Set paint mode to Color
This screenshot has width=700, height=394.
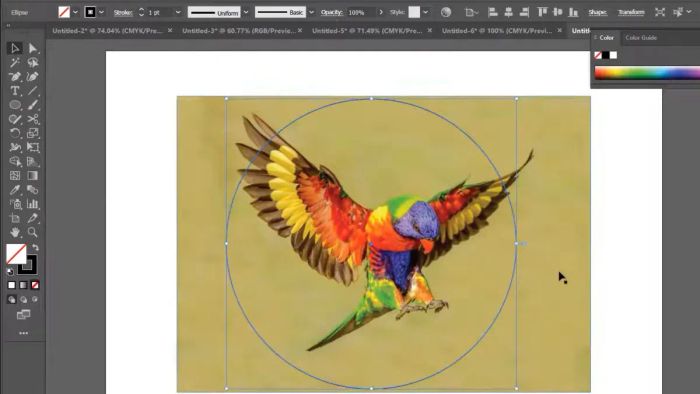click(12, 285)
